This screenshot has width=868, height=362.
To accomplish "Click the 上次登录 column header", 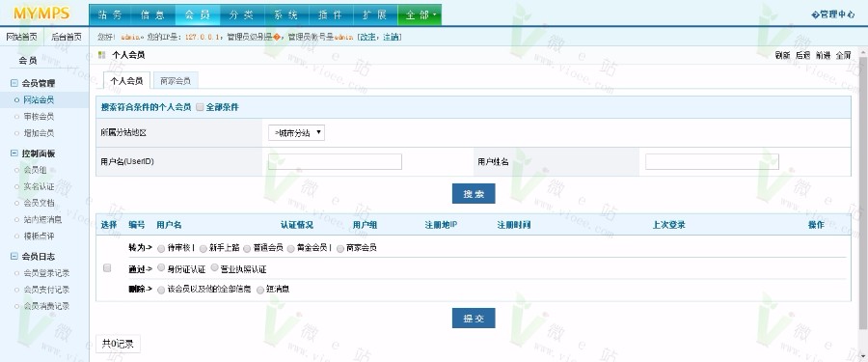I will pyautogui.click(x=668, y=225).
